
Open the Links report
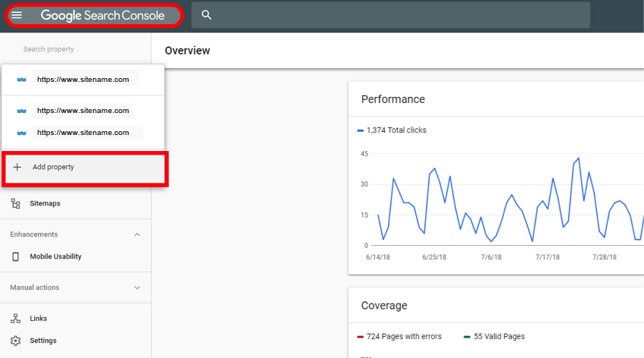pos(38,319)
